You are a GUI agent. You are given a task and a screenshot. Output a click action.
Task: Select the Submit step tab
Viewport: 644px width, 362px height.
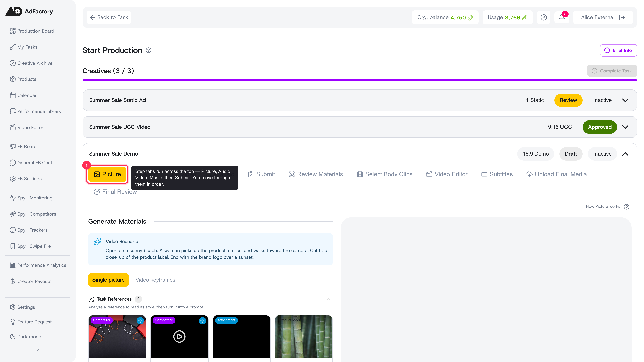(261, 174)
